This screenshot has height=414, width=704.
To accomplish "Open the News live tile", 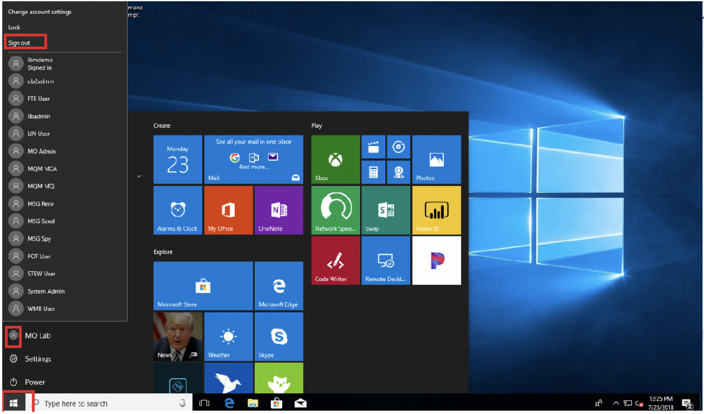I will 178,337.
